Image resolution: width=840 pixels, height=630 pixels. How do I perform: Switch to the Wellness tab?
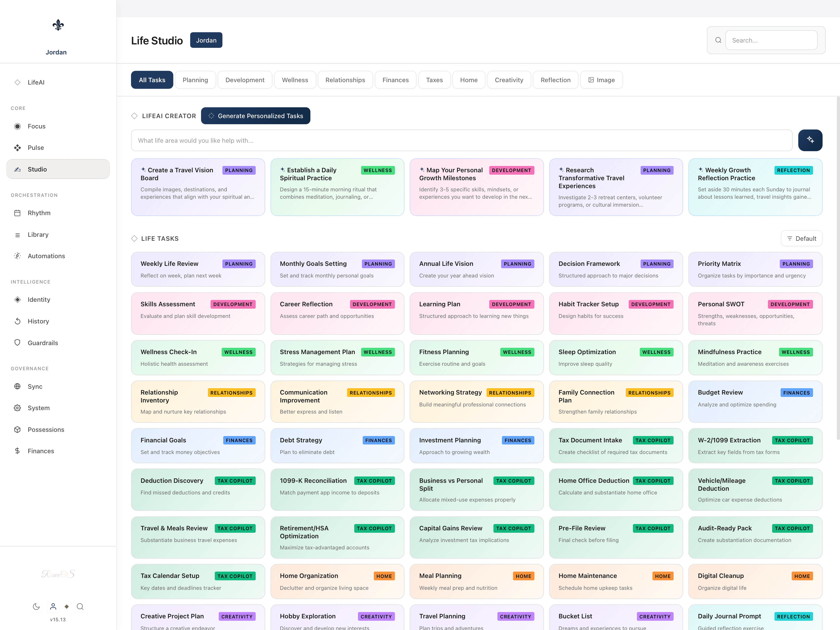point(295,80)
